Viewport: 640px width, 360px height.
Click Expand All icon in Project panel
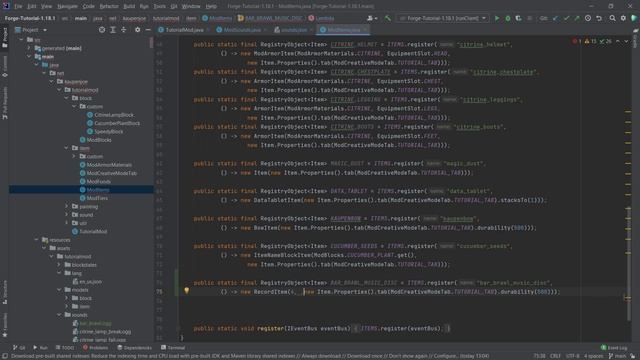[113, 30]
